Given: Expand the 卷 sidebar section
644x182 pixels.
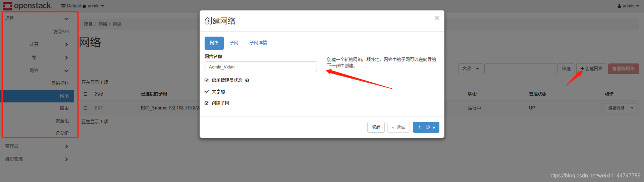Looking at the screenshot, I should 37,57.
